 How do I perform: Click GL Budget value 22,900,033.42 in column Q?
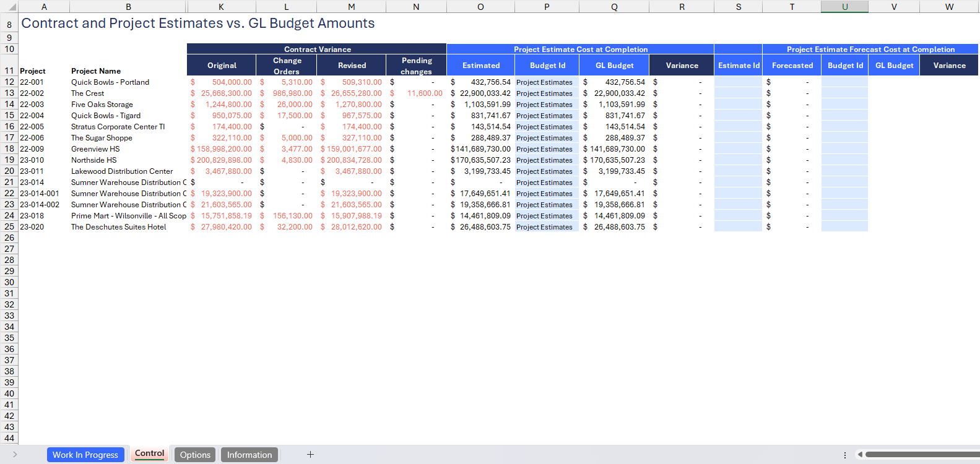614,93
